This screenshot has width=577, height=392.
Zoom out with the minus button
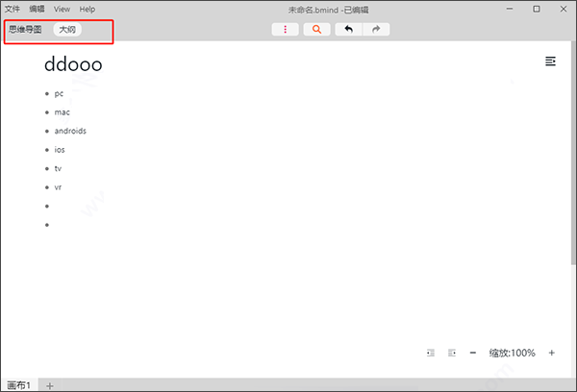(473, 353)
